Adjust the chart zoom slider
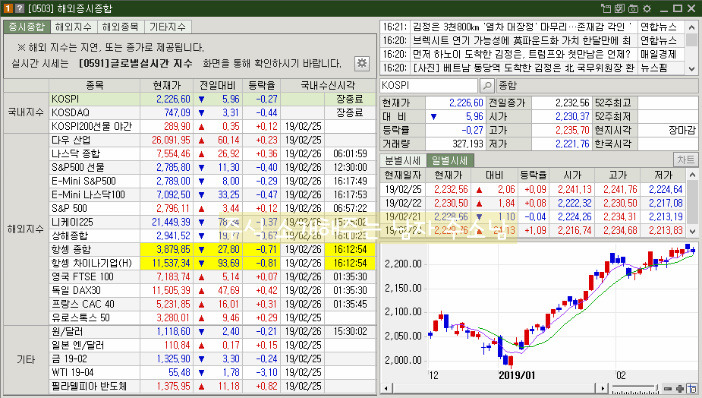 [x=635, y=389]
